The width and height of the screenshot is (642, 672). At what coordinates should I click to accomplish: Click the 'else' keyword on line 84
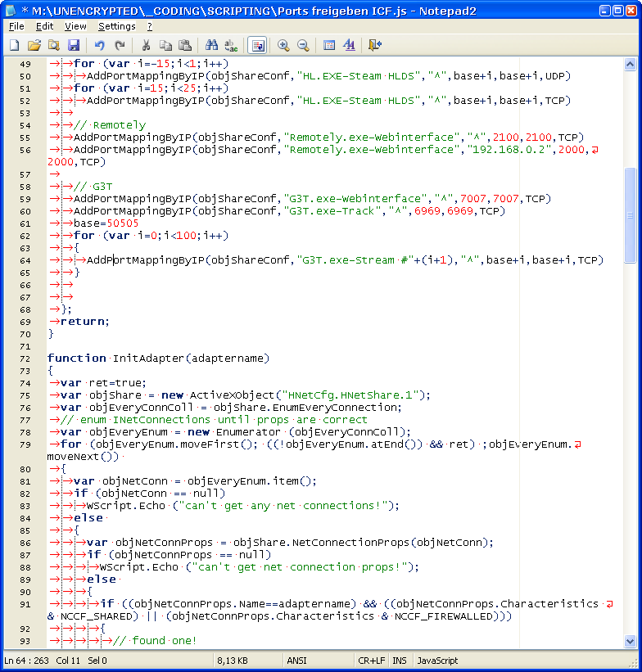[88, 518]
